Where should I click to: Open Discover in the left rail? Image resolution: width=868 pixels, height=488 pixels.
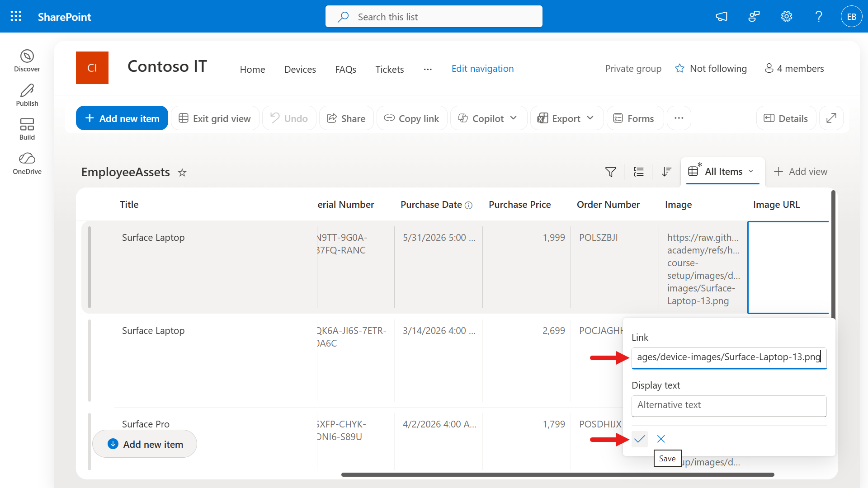(27, 61)
